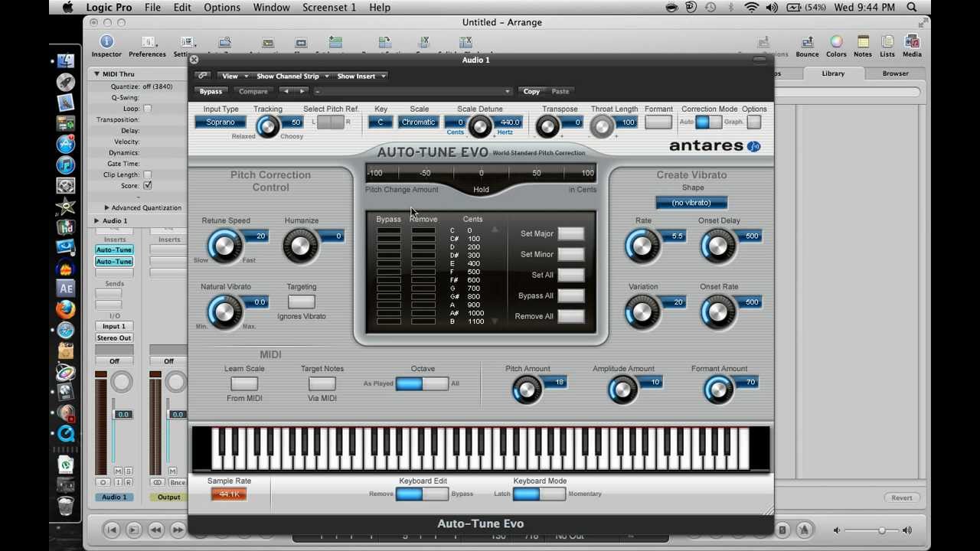Viewport: 980px width, 551px height.
Task: Open the Show Insert dropdown
Action: coord(361,76)
